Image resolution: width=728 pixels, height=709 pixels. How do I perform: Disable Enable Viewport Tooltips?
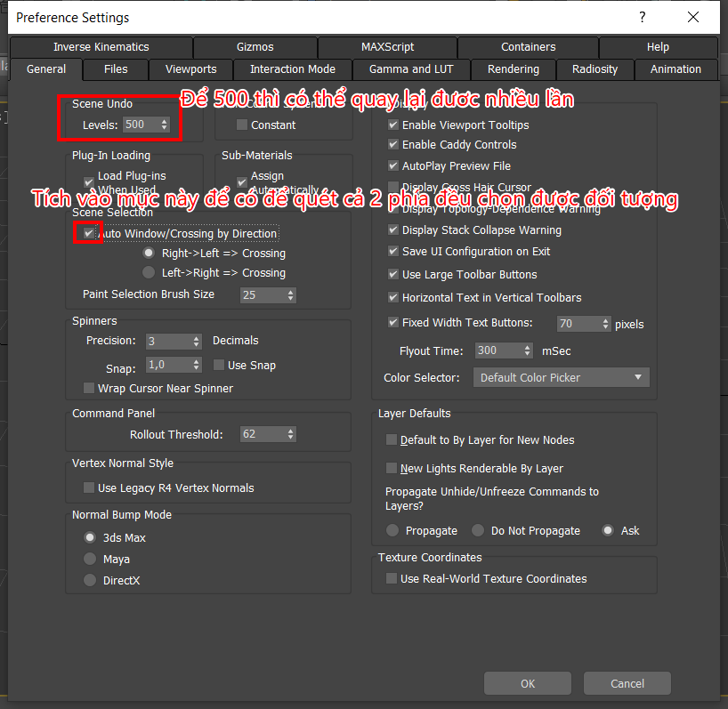point(393,125)
